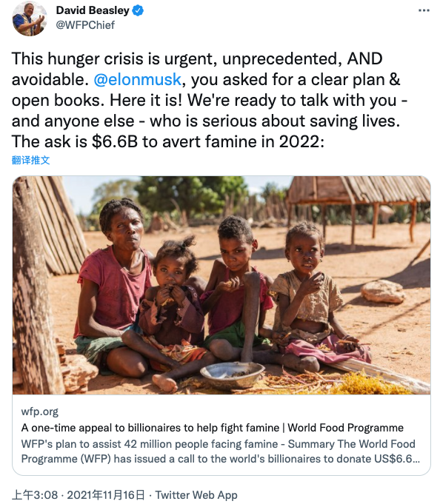Click the blue verified badge

click(x=138, y=10)
